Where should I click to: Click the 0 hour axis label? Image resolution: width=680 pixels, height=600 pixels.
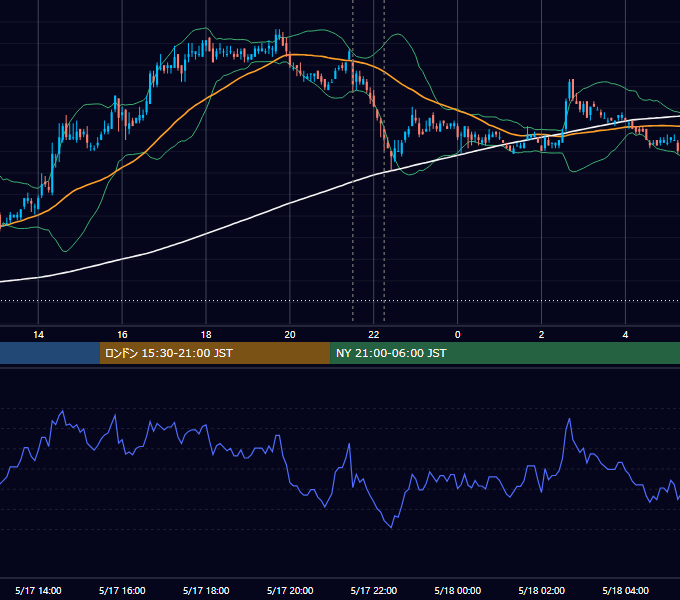(458, 335)
